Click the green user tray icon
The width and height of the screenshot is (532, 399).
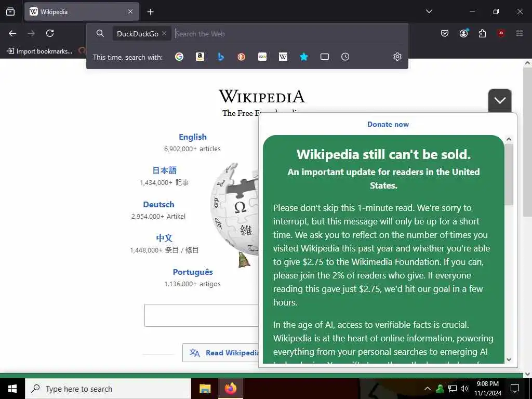440,389
